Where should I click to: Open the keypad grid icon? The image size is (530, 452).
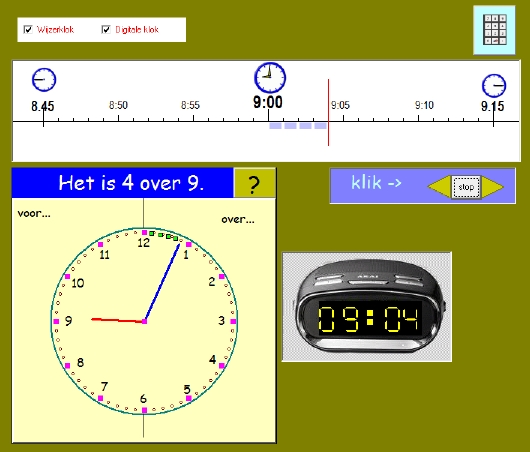point(495,30)
